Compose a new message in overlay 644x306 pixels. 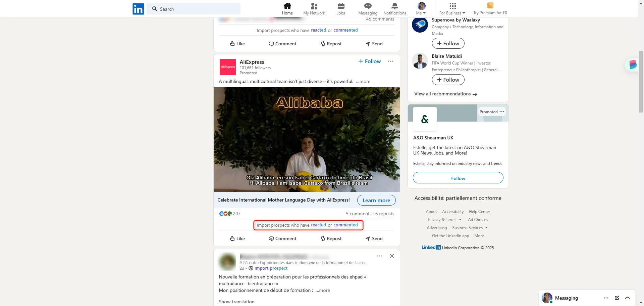617,298
